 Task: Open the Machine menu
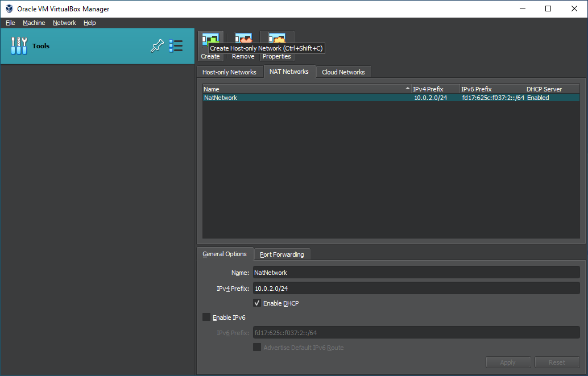point(34,23)
